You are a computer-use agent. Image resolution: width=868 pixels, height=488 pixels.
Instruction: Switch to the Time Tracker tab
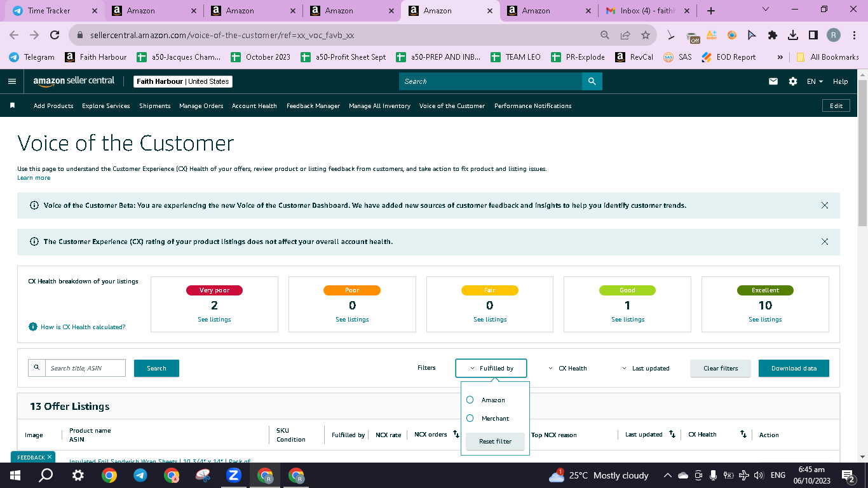(x=55, y=11)
